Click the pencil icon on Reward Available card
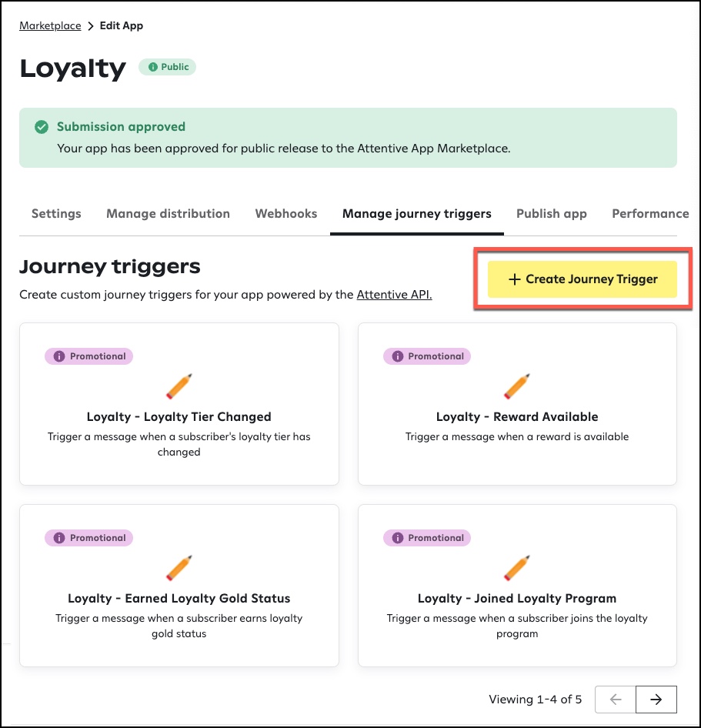The width and height of the screenshot is (701, 728). click(x=517, y=386)
